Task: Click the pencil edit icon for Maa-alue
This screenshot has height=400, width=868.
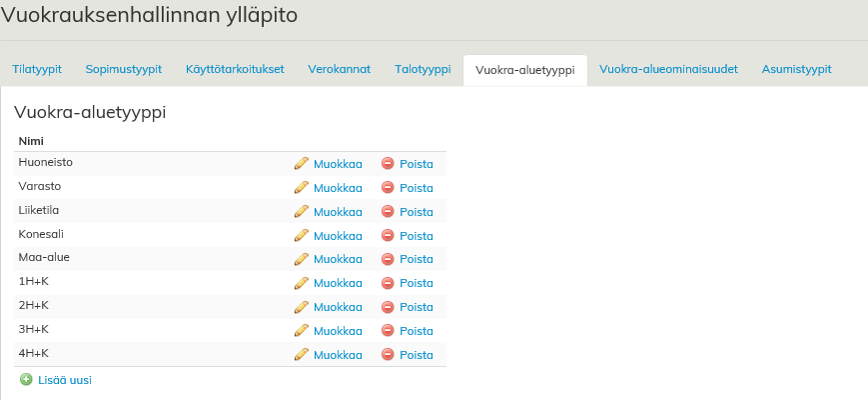Action: click(x=302, y=259)
